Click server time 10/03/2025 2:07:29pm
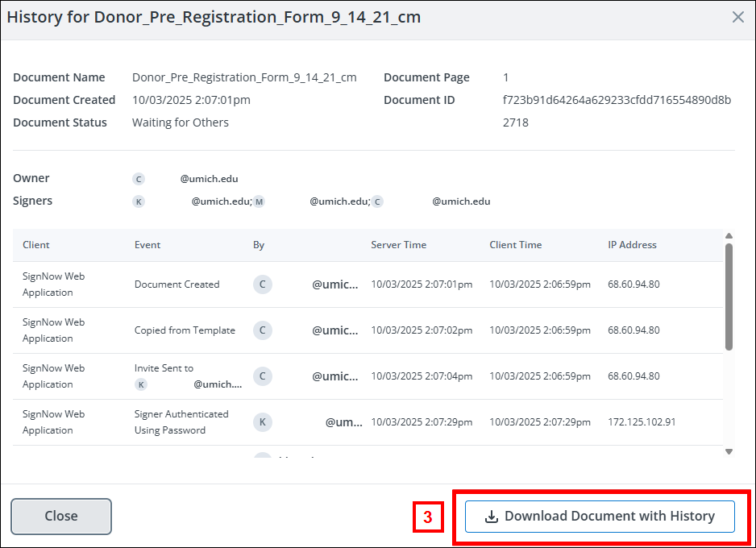 [x=422, y=422]
